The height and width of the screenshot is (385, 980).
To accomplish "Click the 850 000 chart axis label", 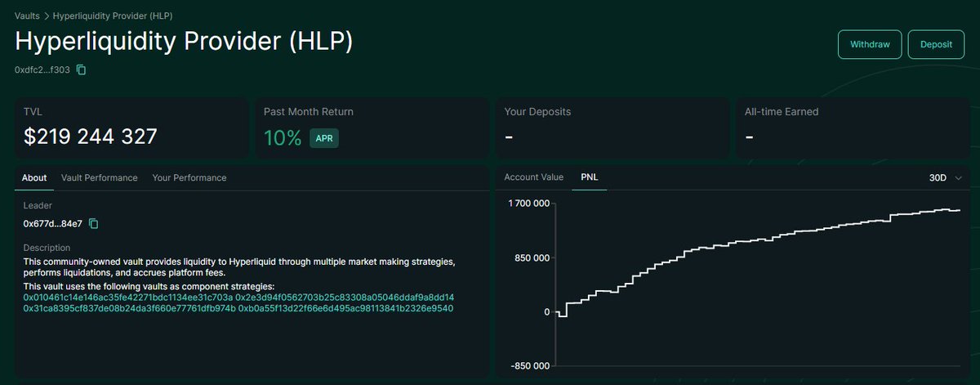I will tap(532, 257).
